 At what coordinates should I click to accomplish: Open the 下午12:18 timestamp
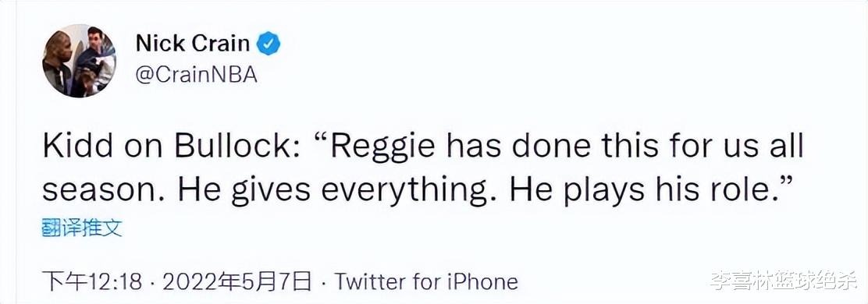point(92,281)
